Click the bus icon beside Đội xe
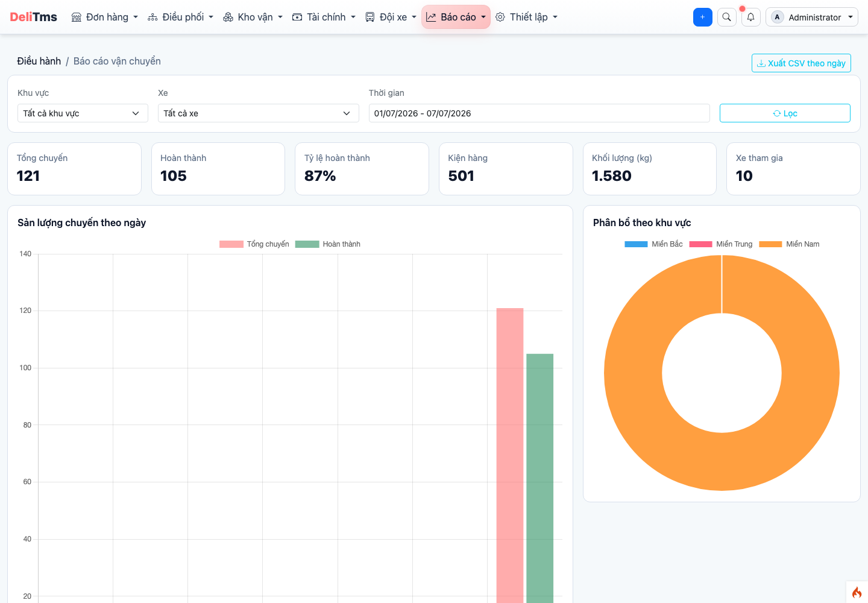Viewport: 868px width, 603px height. pyautogui.click(x=370, y=17)
